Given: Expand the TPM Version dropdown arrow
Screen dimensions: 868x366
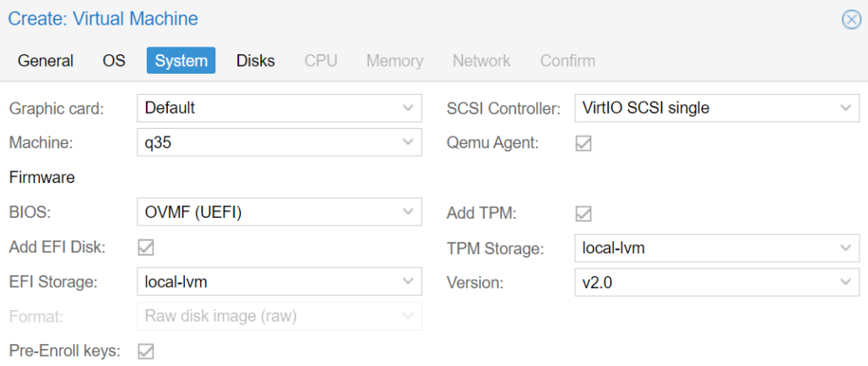Looking at the screenshot, I should point(845,282).
